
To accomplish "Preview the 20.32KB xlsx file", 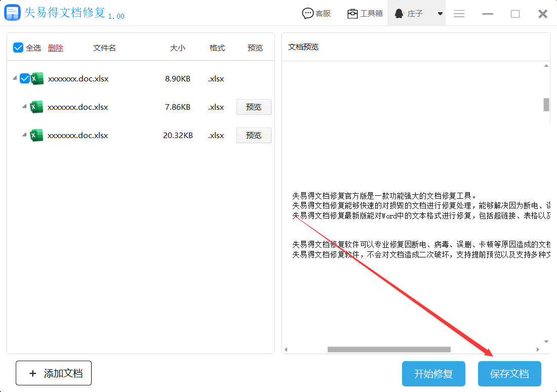I will point(254,135).
